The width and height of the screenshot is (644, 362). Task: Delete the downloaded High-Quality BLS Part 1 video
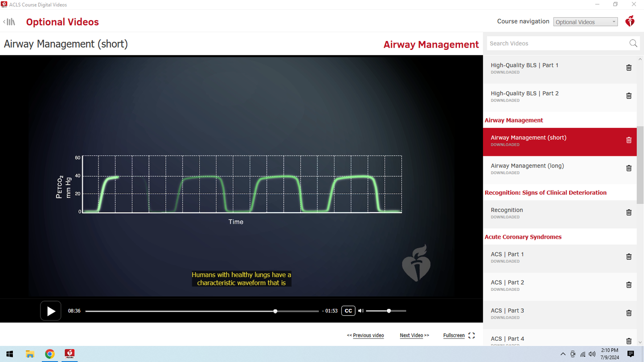coord(628,67)
